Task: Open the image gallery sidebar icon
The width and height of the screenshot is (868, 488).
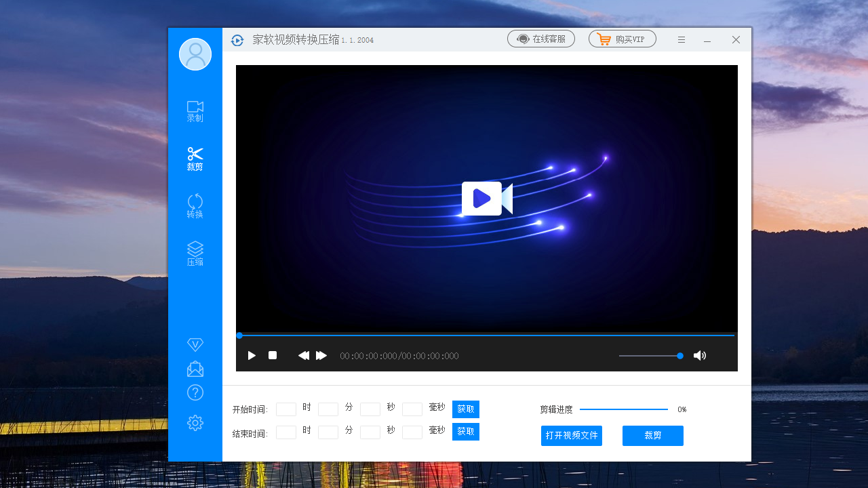Action: [195, 369]
